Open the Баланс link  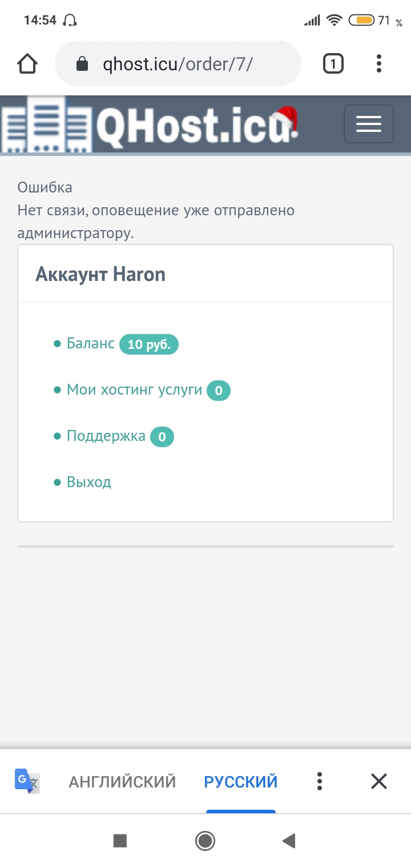pos(91,343)
